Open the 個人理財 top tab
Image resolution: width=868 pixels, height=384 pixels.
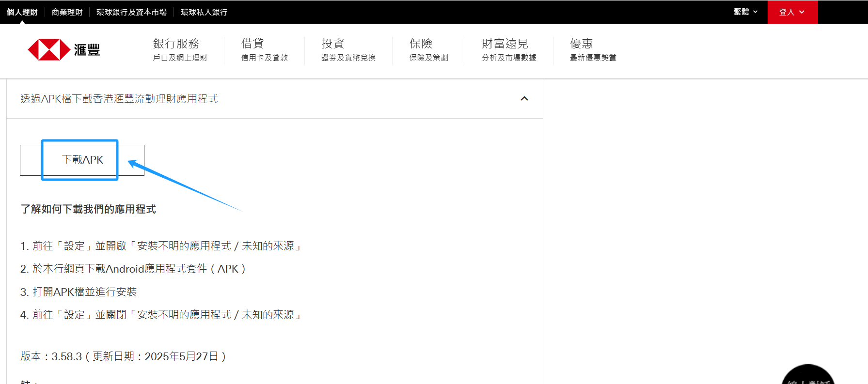(22, 12)
